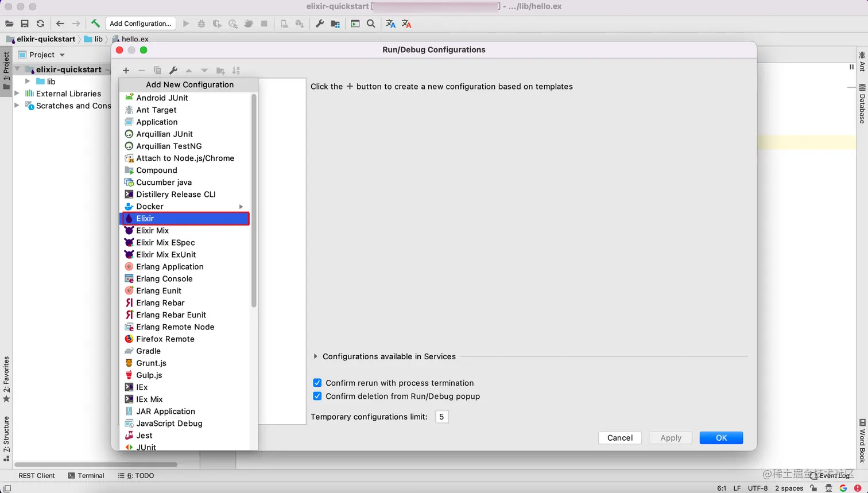
Task: Click the Debug bug icon in main toolbar
Action: (x=201, y=24)
